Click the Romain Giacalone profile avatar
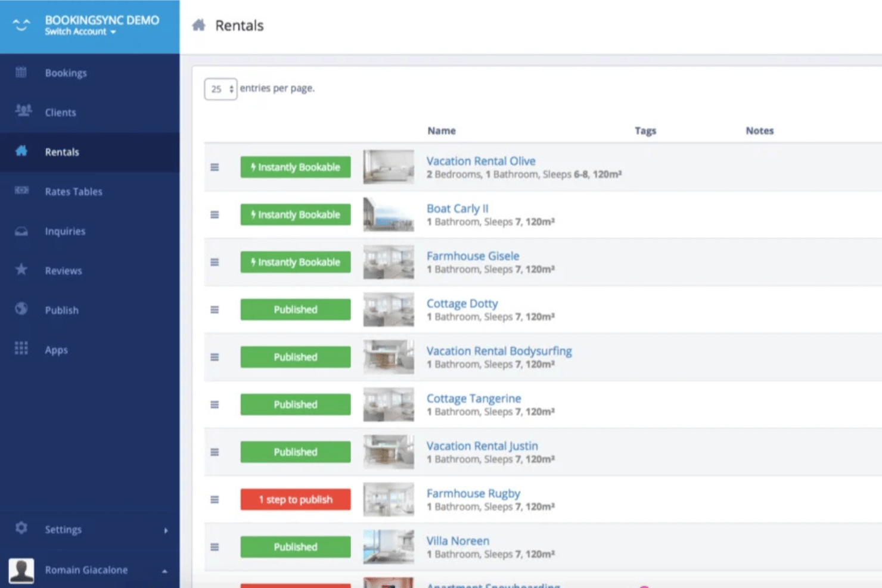The height and width of the screenshot is (588, 882). point(21,571)
